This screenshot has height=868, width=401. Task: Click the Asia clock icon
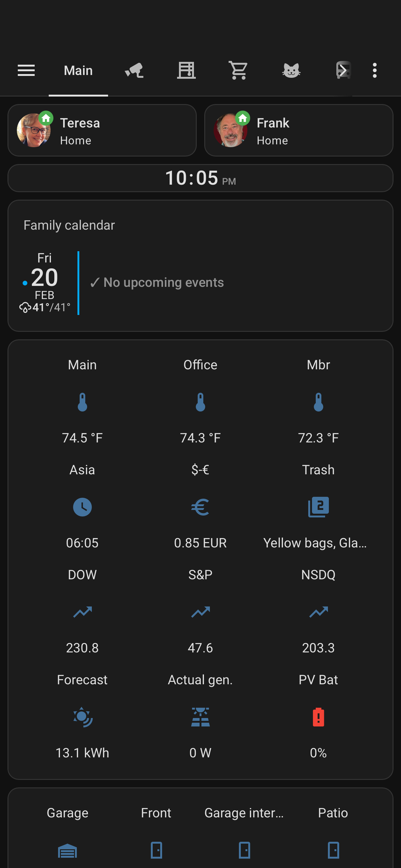click(x=82, y=507)
